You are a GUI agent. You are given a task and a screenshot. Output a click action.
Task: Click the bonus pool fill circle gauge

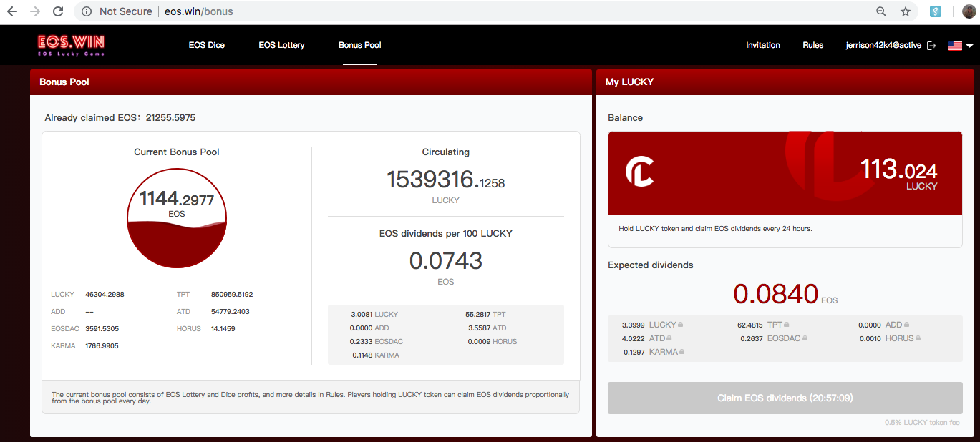click(177, 218)
